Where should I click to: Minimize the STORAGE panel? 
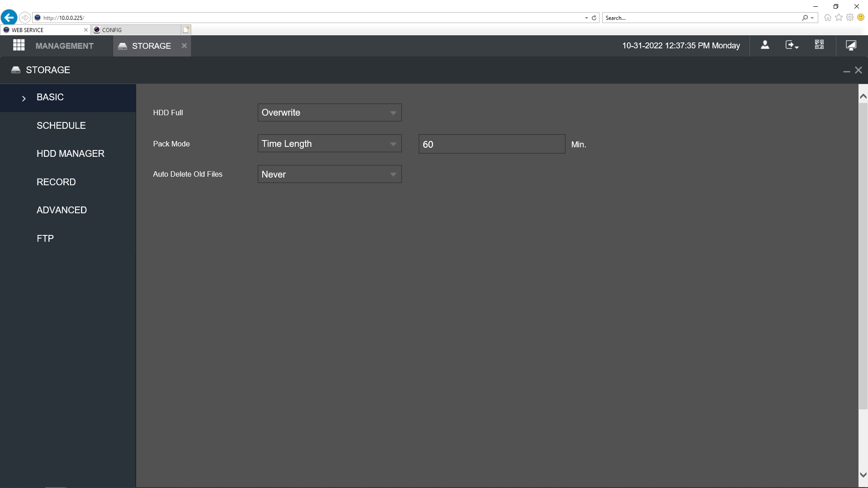point(846,71)
